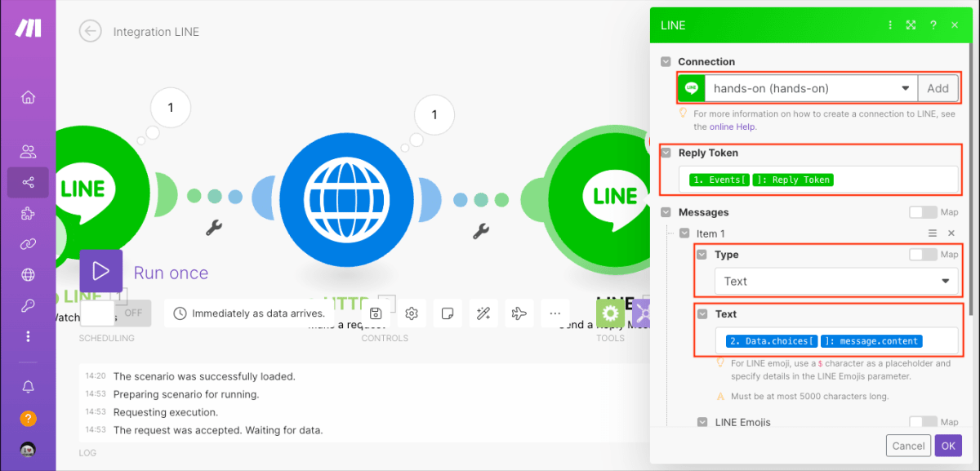The height and width of the screenshot is (471, 980).
Task: Confirm with the OK button
Action: (948, 446)
